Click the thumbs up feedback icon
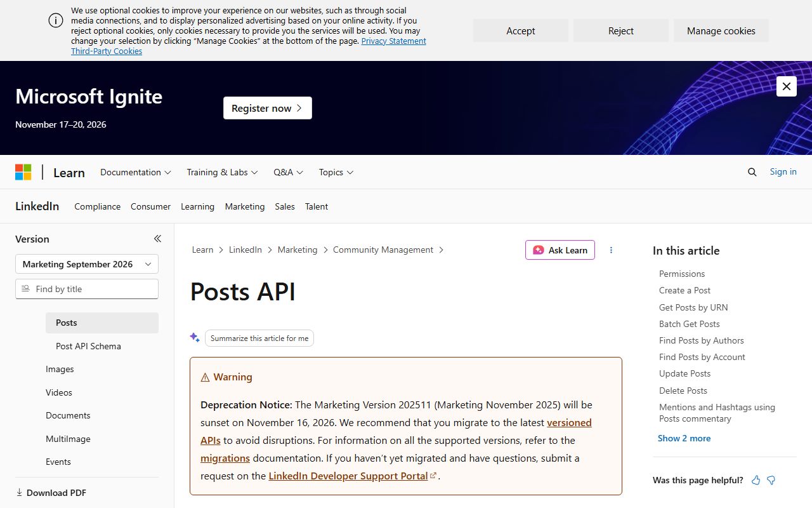Image resolution: width=812 pixels, height=508 pixels. [756, 480]
